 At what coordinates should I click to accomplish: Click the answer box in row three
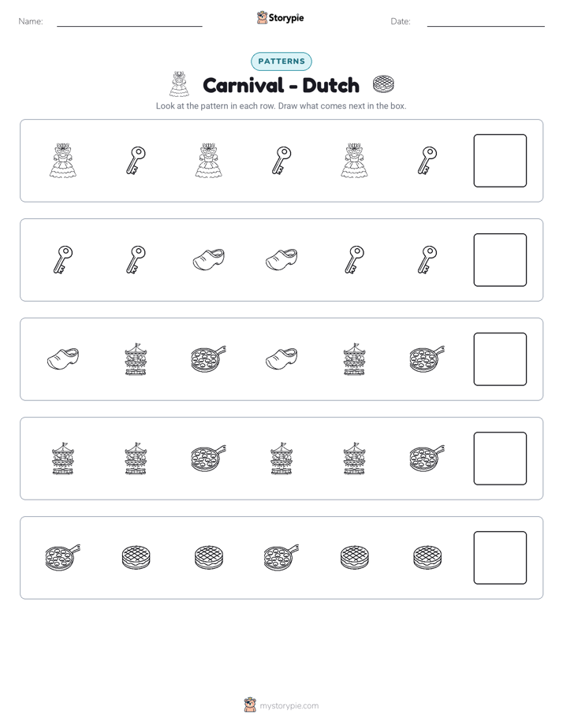[x=500, y=359]
